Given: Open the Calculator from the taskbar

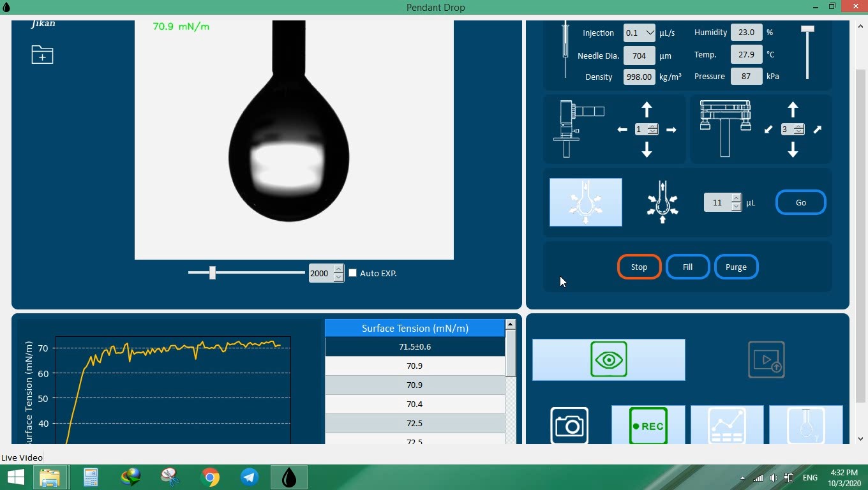Looking at the screenshot, I should point(91,477).
